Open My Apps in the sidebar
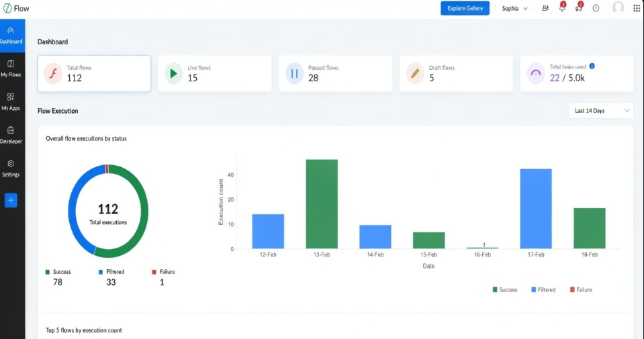The height and width of the screenshot is (339, 644). click(x=11, y=101)
